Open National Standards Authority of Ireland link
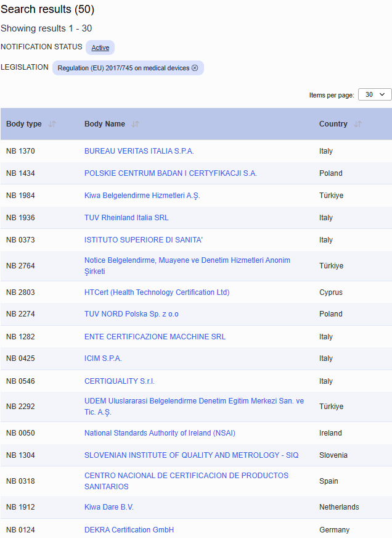 pyautogui.click(x=160, y=433)
